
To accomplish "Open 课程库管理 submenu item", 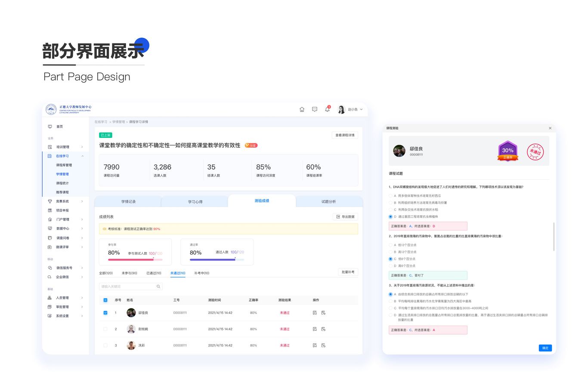I will (64, 165).
